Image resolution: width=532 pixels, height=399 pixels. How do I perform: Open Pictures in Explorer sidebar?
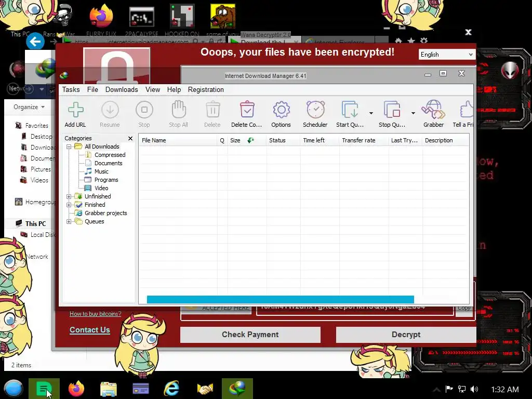(41, 169)
